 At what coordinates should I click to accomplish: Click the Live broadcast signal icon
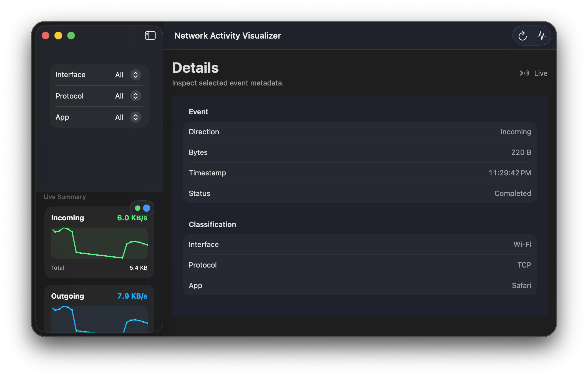pos(524,73)
